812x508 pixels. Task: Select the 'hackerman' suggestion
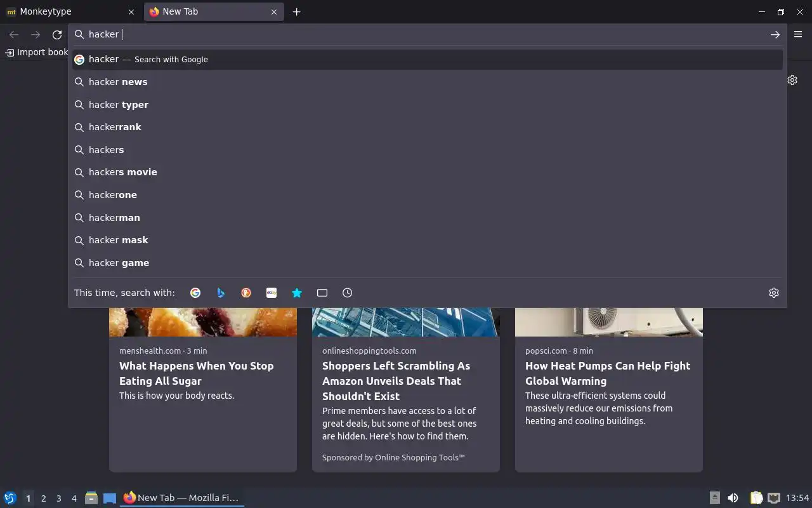[x=427, y=218]
